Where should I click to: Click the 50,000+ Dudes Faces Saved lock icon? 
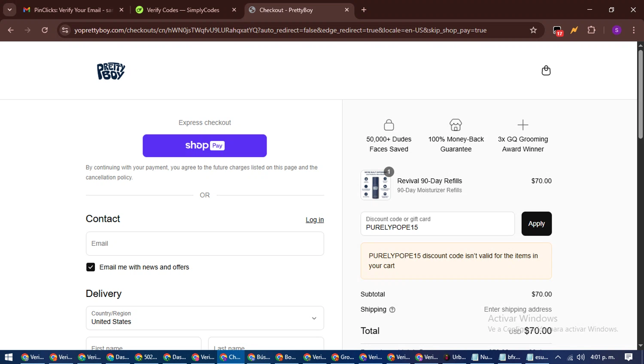tap(389, 125)
